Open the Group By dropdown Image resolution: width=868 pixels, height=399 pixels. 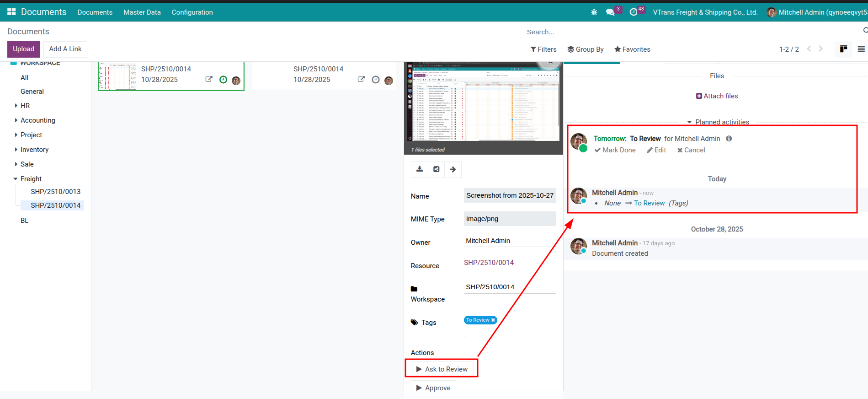[x=585, y=49]
